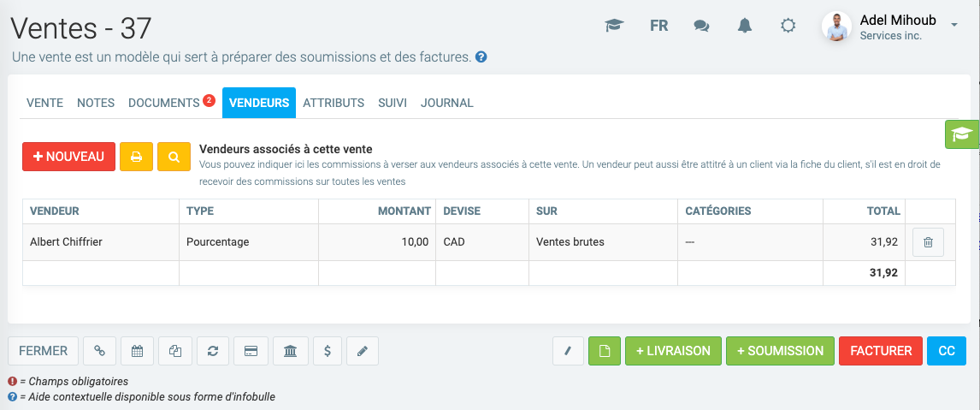The height and width of the screenshot is (410, 980).
Task: Click the credit card icon button
Action: [251, 351]
